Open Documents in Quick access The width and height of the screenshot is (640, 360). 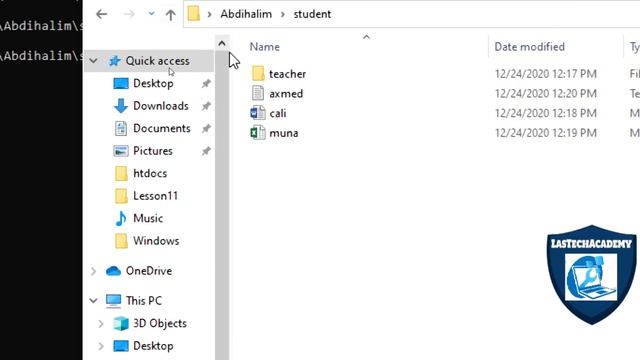click(x=162, y=128)
